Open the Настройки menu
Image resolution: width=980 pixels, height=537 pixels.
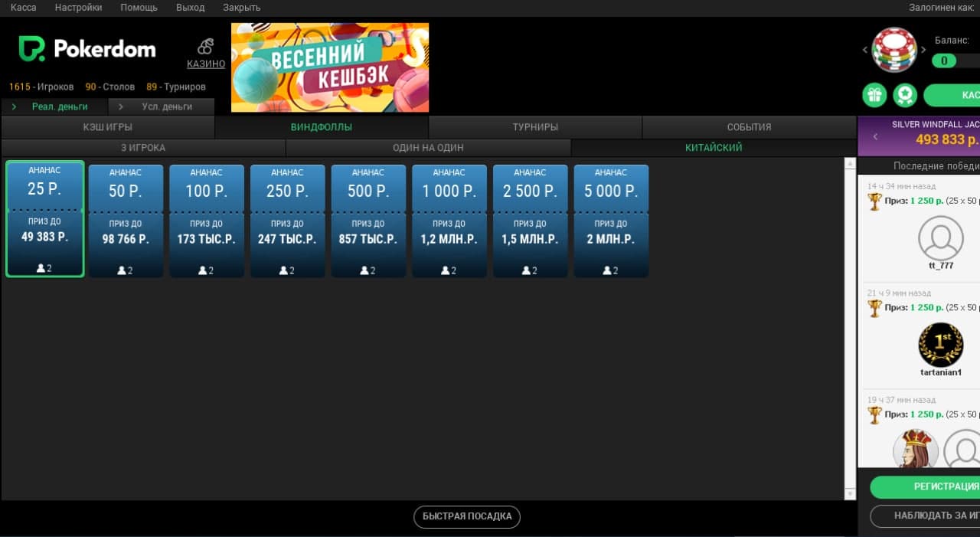(78, 8)
